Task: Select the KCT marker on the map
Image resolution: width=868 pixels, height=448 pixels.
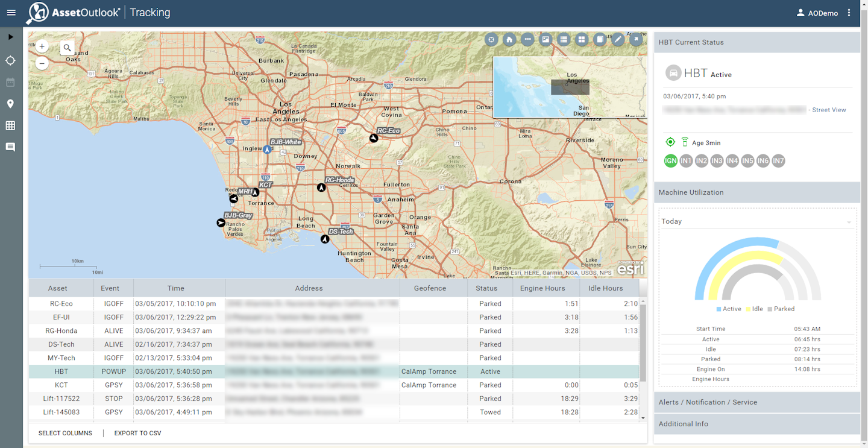Action: (255, 192)
